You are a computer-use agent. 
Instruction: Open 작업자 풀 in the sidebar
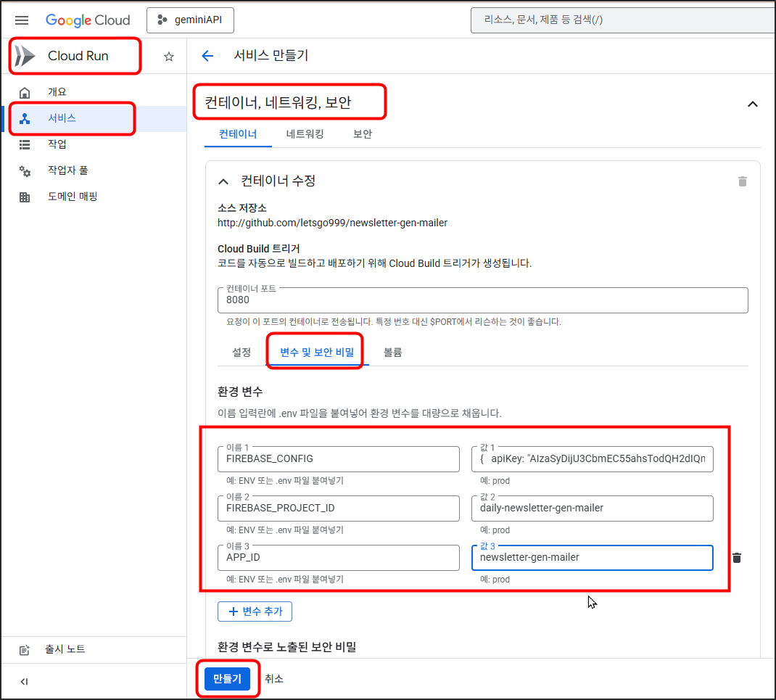pos(94,170)
